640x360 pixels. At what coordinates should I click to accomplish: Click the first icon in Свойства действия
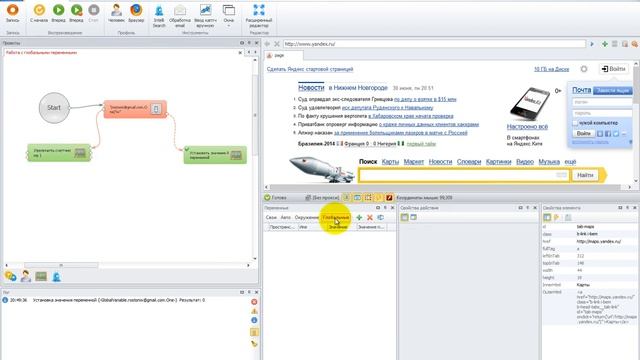tap(404, 218)
